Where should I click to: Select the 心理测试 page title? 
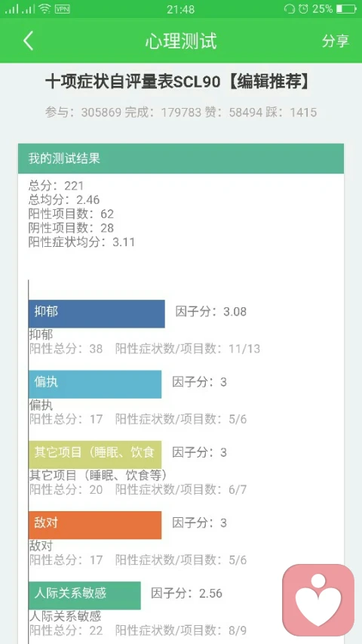click(181, 41)
